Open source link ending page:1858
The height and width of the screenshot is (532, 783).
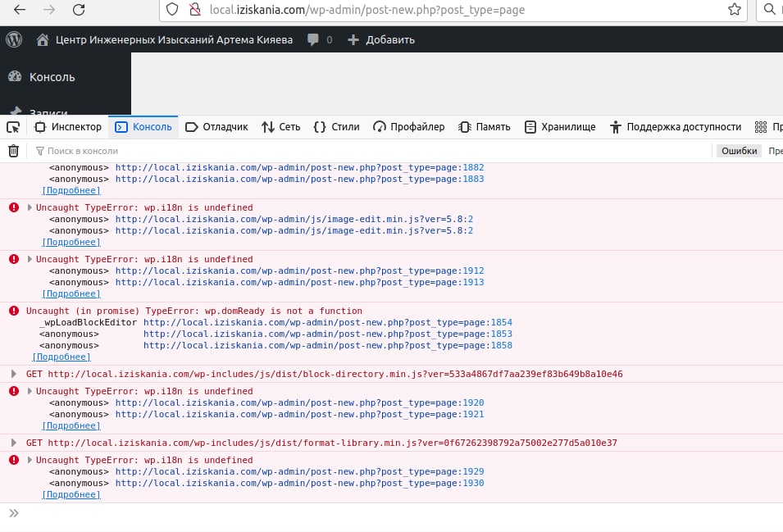[x=328, y=345]
